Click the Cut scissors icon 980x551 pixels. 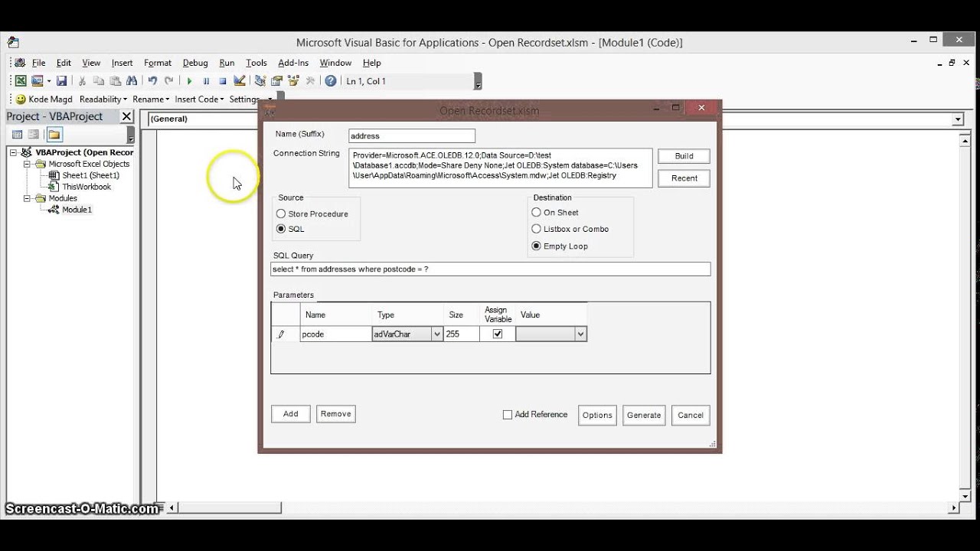82,80
